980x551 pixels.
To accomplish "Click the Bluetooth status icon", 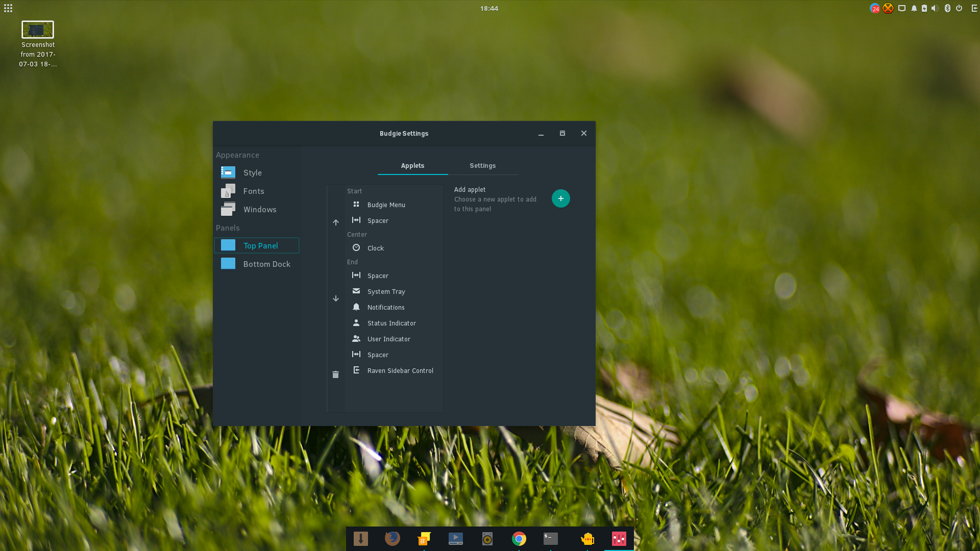I will (x=947, y=8).
